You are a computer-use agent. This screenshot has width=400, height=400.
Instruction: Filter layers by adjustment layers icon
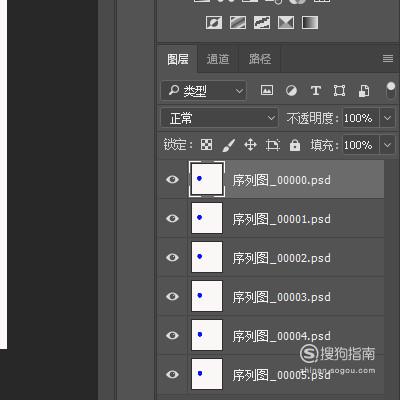[x=291, y=90]
